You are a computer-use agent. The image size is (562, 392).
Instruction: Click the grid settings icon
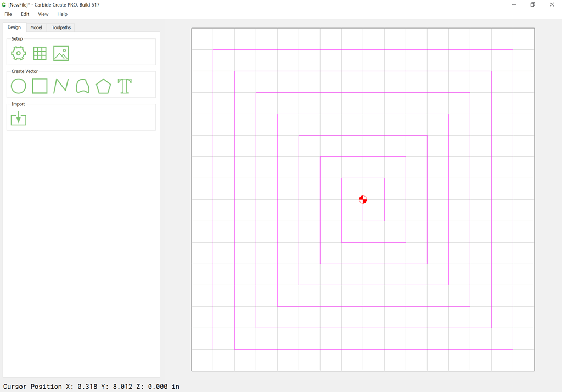coord(40,53)
